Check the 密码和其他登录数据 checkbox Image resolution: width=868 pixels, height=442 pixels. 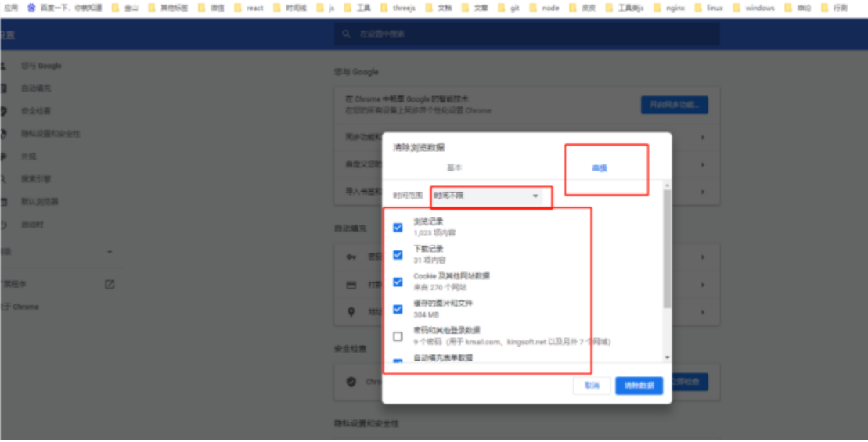pos(398,336)
